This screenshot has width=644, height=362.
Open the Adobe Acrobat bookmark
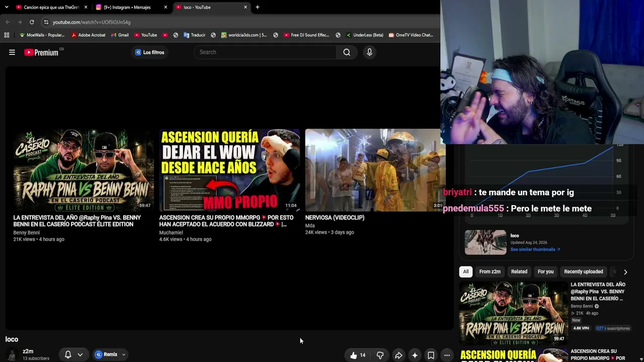tap(88, 35)
